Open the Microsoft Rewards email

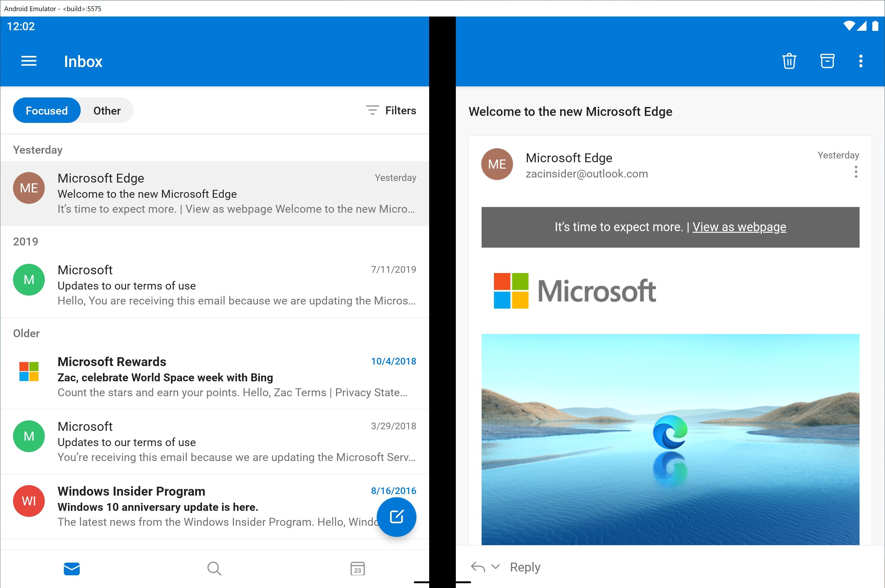tap(215, 377)
